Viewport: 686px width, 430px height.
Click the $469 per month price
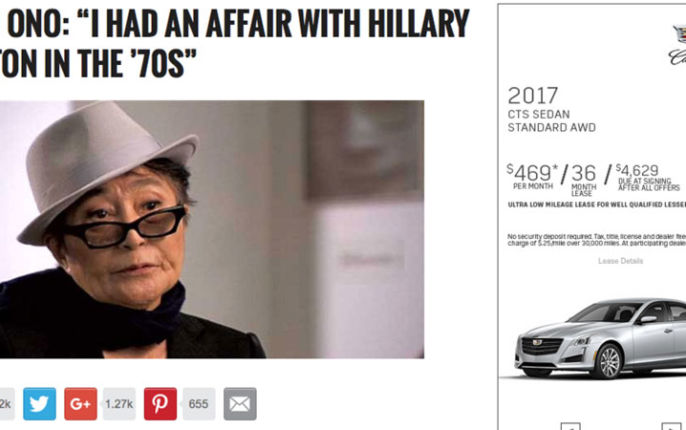532,176
